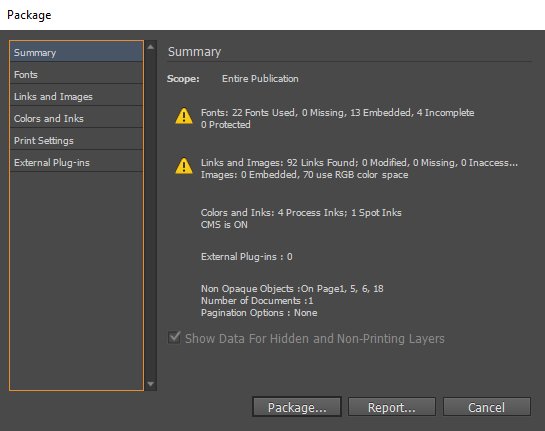Click the 'External Plug-ins : 0' line
Image resolution: width=545 pixels, height=431 pixels.
pos(246,257)
